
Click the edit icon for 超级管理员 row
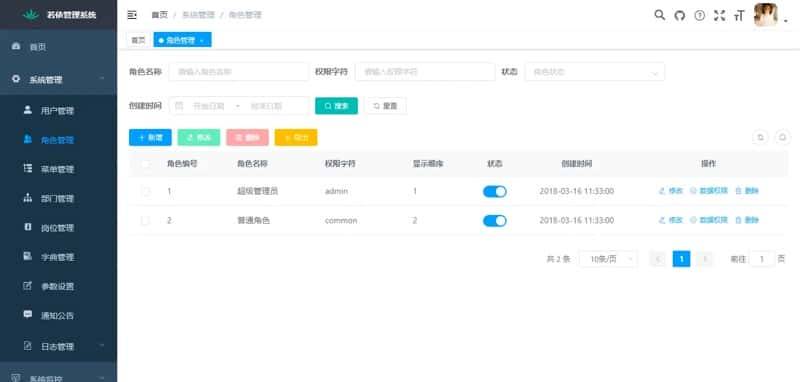tap(662, 191)
